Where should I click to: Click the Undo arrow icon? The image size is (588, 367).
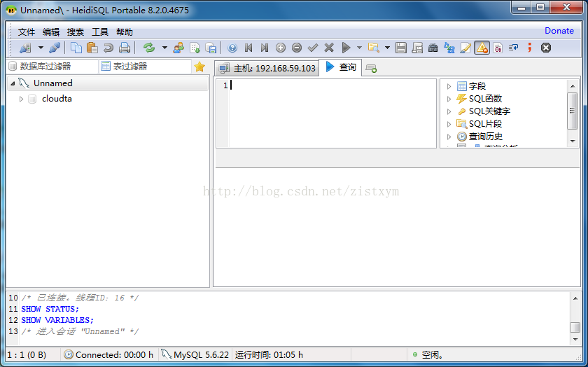[108, 48]
